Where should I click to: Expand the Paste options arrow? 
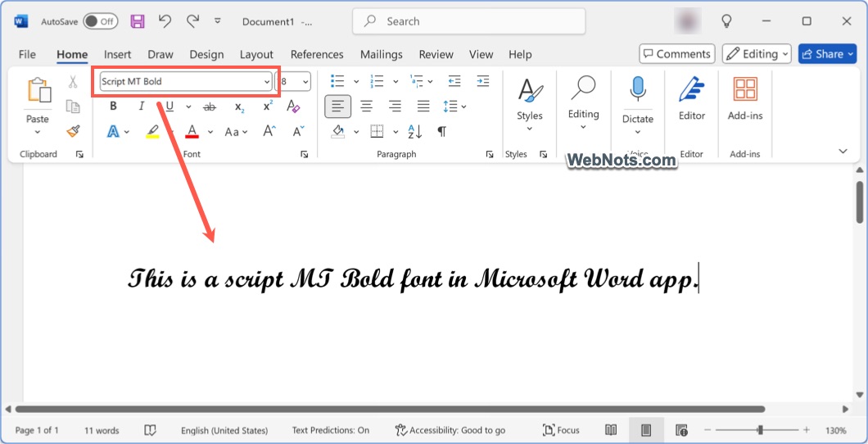pos(38,132)
